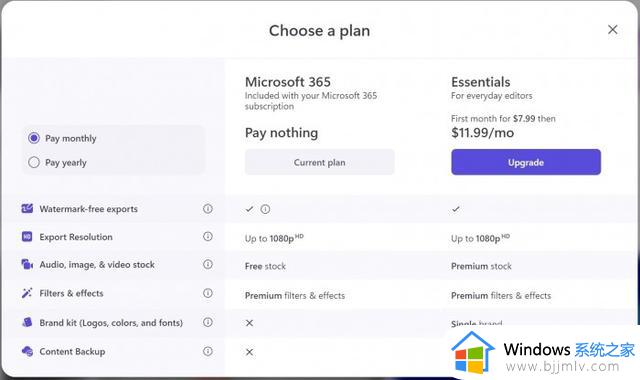Click the Current plan button
The image size is (640, 380).
[320, 162]
